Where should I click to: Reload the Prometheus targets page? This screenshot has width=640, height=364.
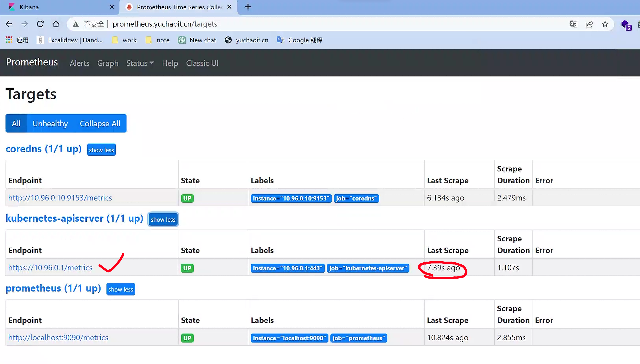[x=40, y=24]
